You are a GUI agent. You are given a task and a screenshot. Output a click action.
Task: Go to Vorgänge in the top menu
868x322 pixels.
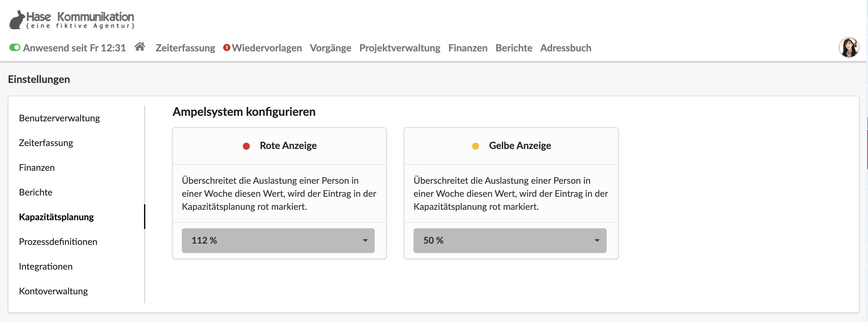click(330, 48)
